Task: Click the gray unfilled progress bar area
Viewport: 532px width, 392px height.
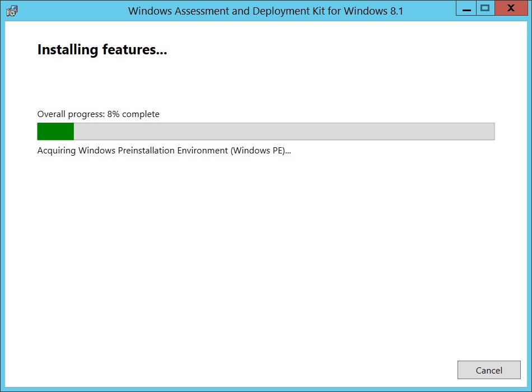Action: 284,132
